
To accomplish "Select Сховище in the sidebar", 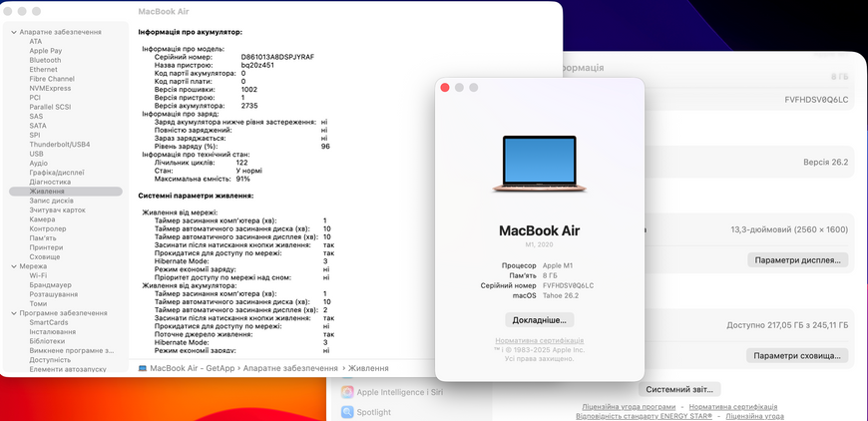I will click(x=44, y=257).
